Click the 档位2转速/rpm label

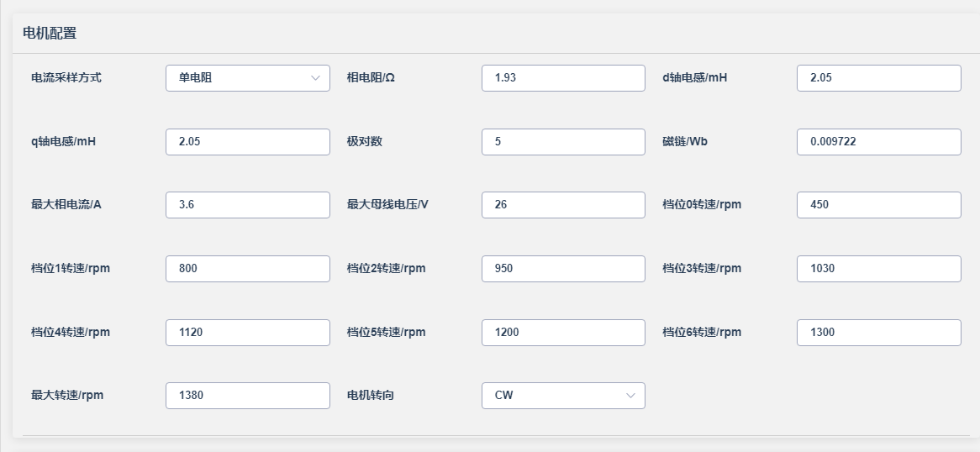tap(387, 269)
